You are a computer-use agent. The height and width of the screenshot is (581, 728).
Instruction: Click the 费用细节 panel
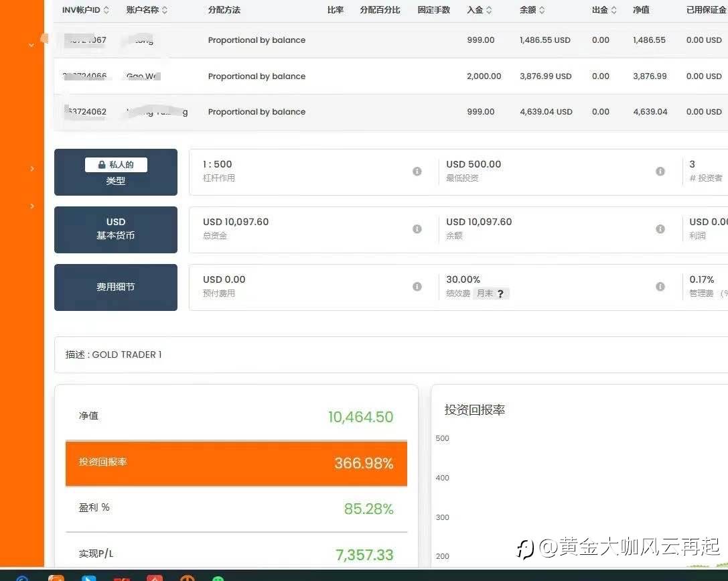click(x=116, y=287)
